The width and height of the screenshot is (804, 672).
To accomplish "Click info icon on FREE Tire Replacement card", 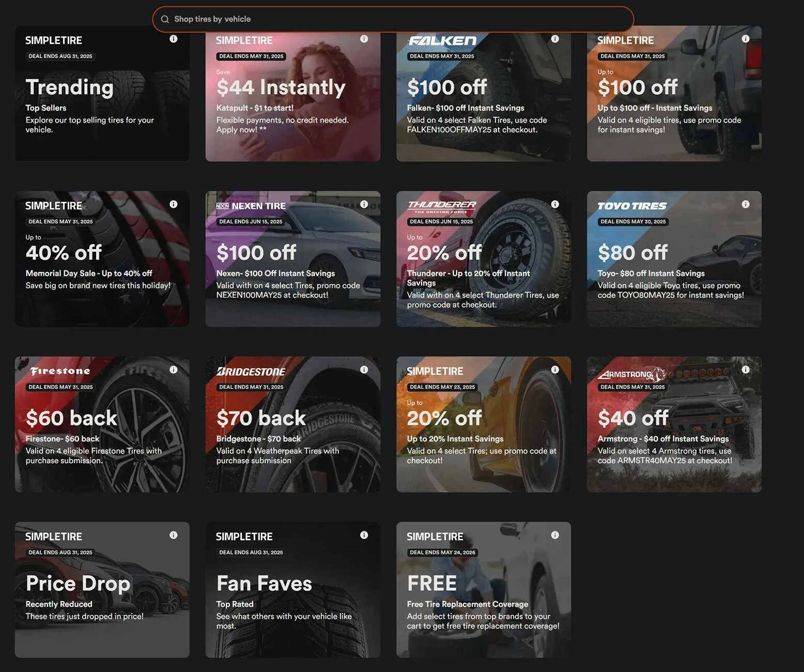I will [555, 535].
